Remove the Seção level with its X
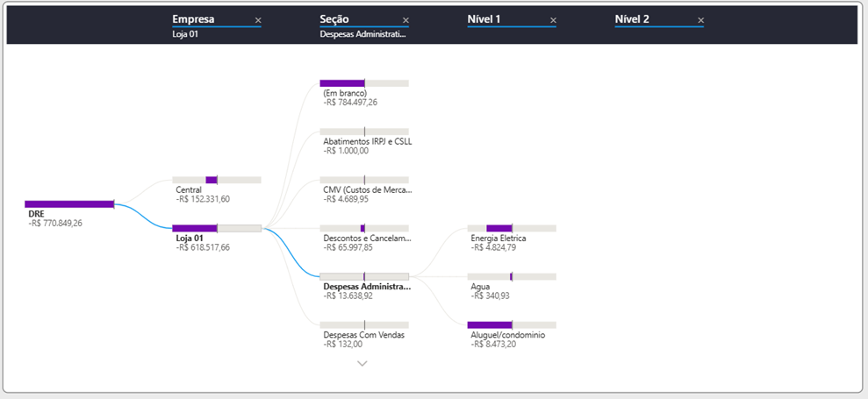Viewport: 868px width, 399px height. (x=405, y=20)
